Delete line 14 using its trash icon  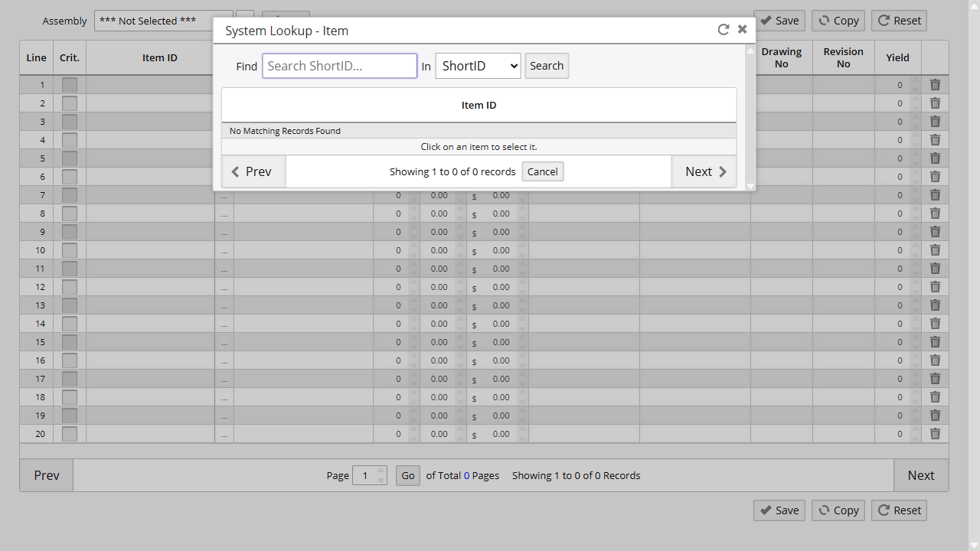pyautogui.click(x=935, y=324)
